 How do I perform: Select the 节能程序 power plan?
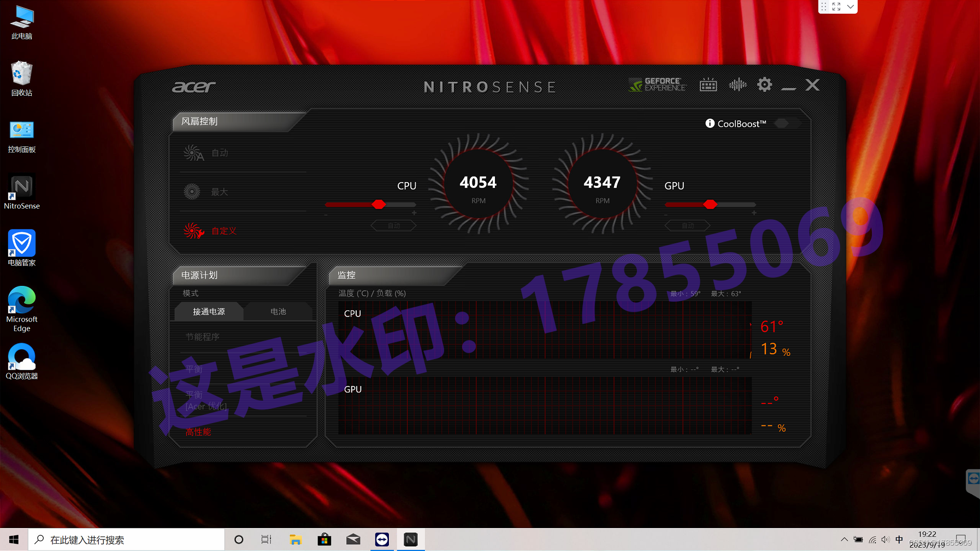pos(202,337)
